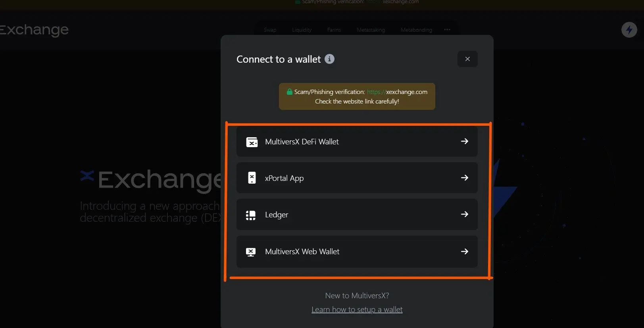
Task: Close the Connect to a wallet dialog
Action: [467, 59]
